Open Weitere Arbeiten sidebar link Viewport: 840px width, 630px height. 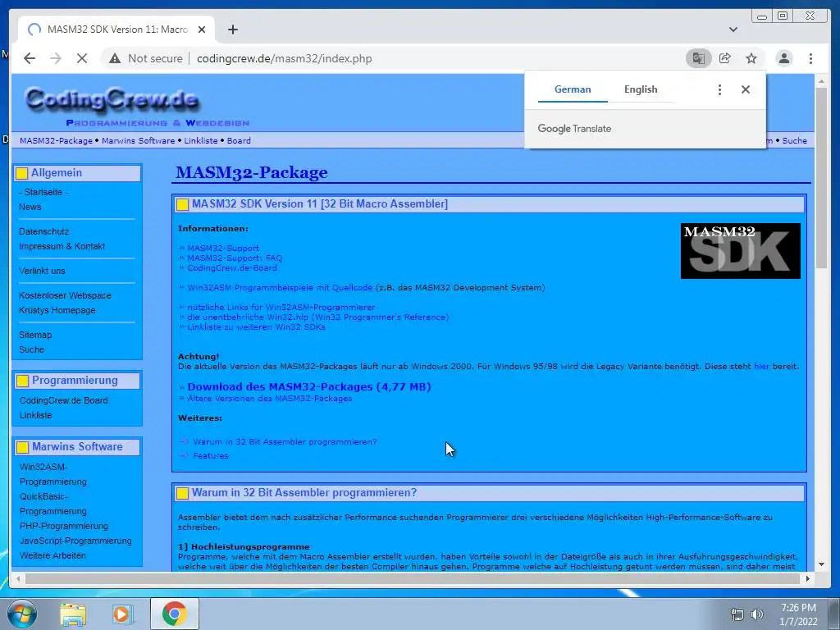pyautogui.click(x=52, y=555)
